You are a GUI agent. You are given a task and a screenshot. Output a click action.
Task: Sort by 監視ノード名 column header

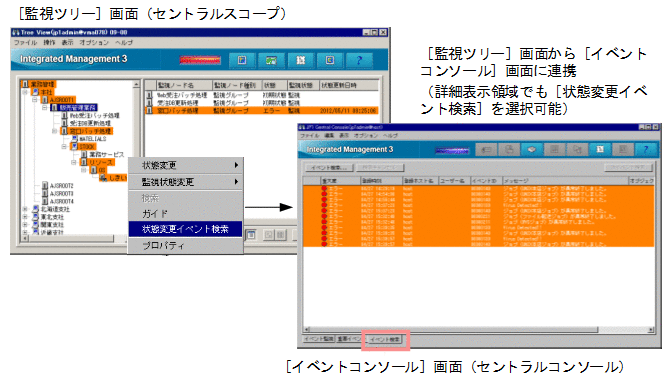[183, 85]
